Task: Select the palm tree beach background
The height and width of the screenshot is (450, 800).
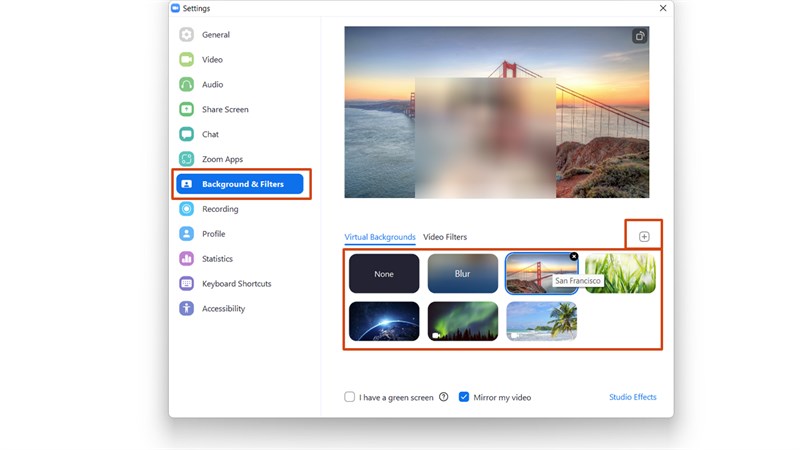Action: coord(541,321)
